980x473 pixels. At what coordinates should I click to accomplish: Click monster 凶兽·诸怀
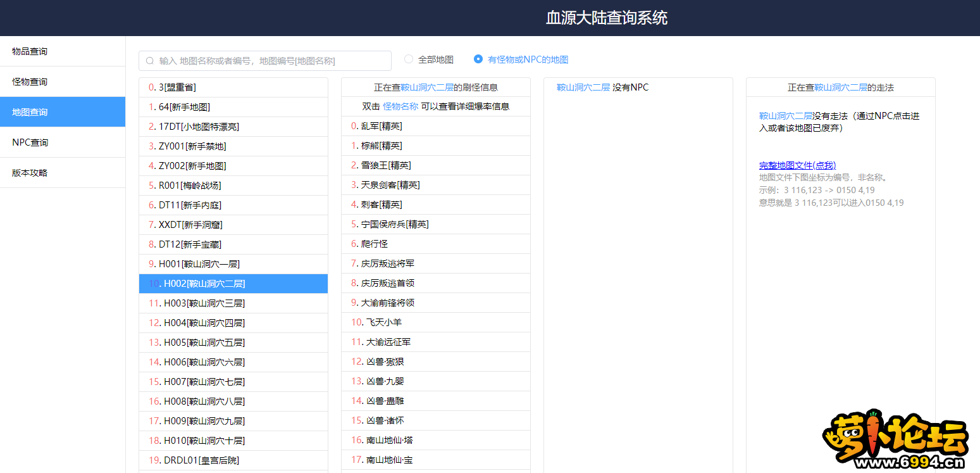[x=436, y=420]
